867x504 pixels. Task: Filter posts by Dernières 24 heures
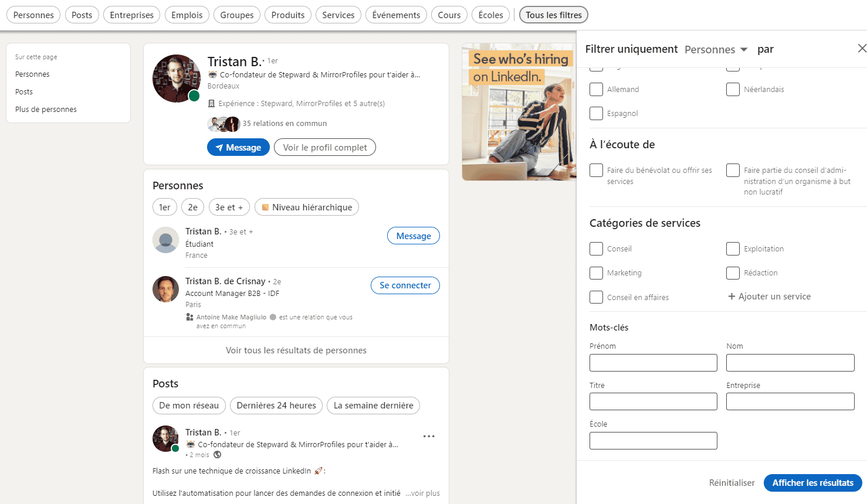point(276,406)
